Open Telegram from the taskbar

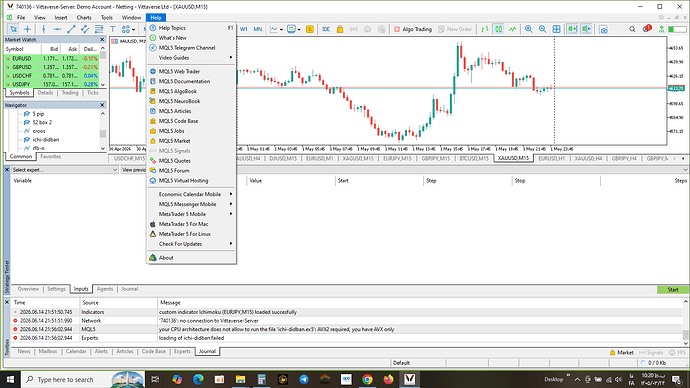304,379
